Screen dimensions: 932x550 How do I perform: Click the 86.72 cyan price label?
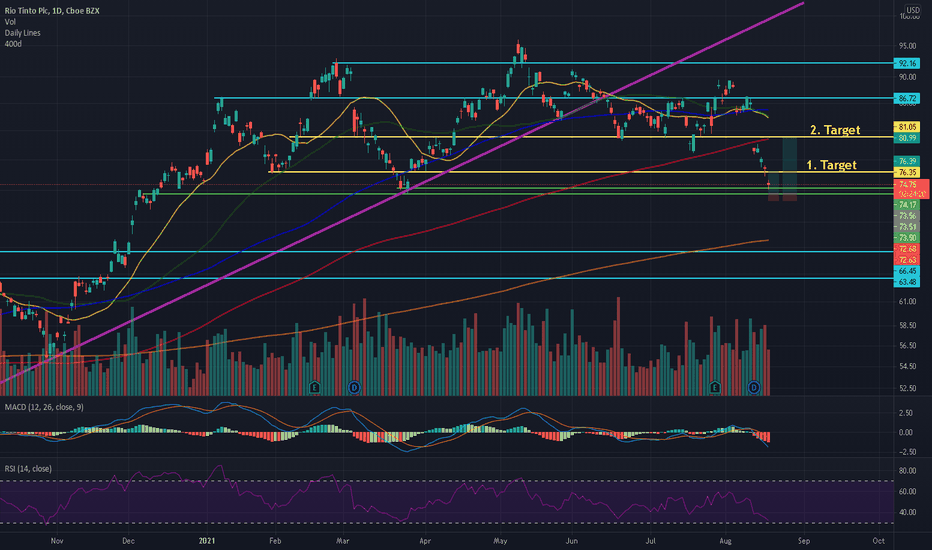click(907, 98)
